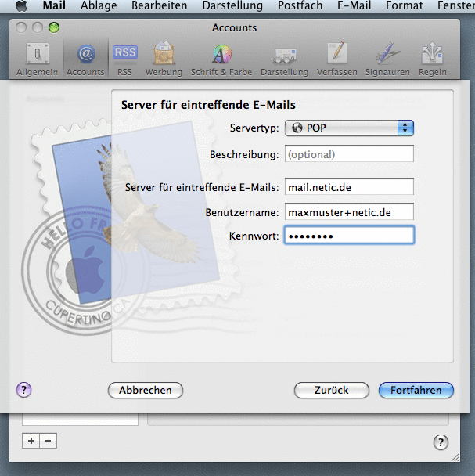The image size is (475, 476).
Task: Click the green zoom window button
Action: point(54,27)
